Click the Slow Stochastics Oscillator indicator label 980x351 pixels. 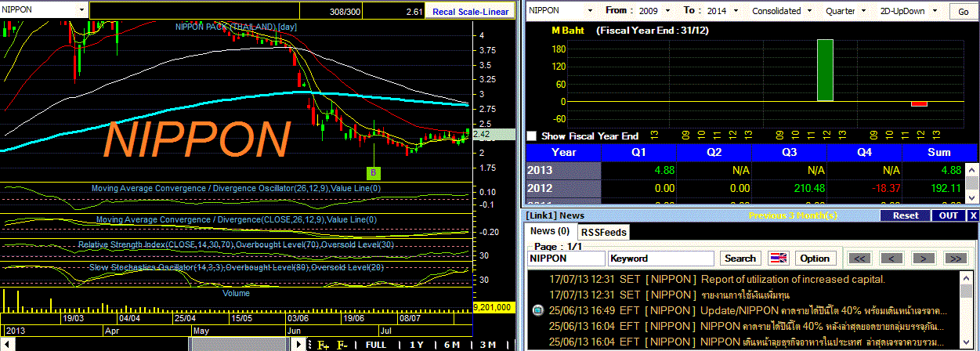tap(237, 268)
